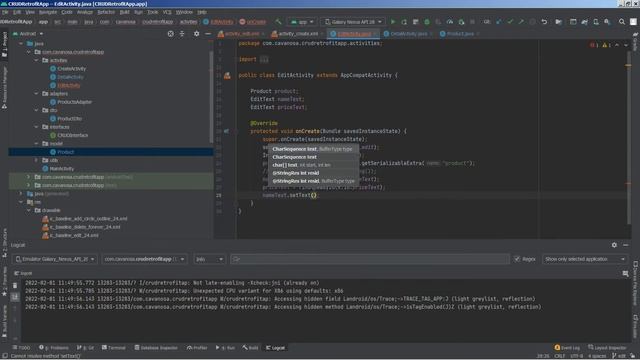Click the Git commit checkmark icon

tap(510, 22)
